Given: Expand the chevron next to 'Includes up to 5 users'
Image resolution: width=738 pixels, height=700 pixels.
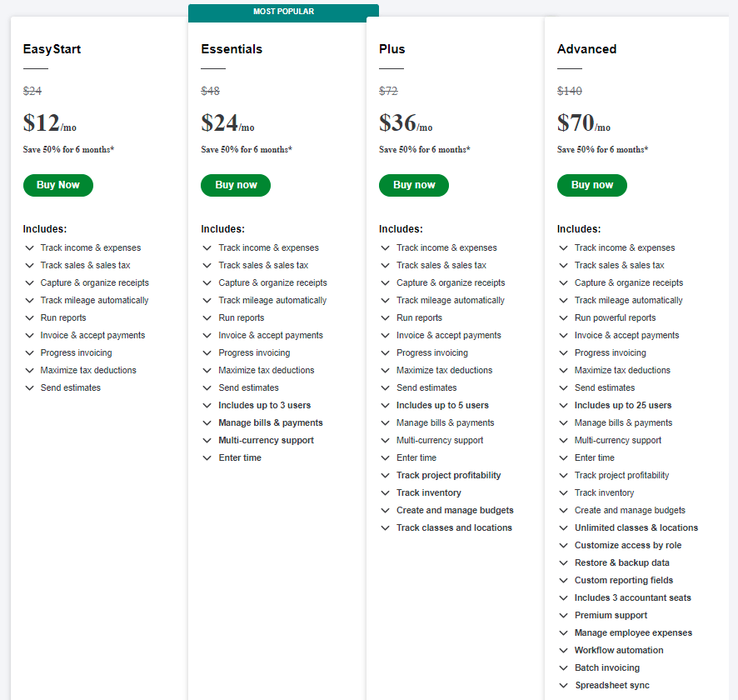Looking at the screenshot, I should [x=386, y=406].
